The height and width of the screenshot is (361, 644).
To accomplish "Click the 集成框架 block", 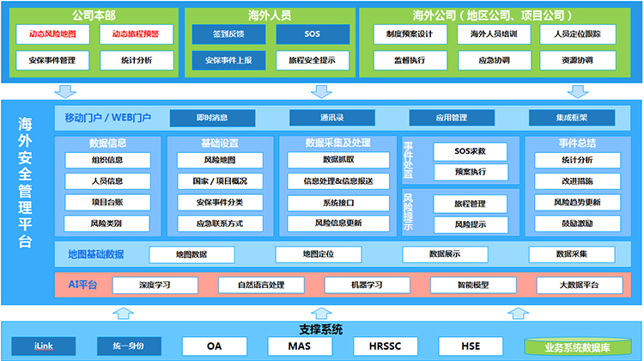I will [572, 118].
